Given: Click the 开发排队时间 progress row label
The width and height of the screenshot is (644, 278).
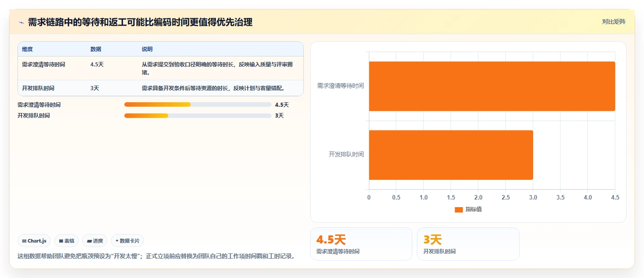Looking at the screenshot, I should [34, 116].
